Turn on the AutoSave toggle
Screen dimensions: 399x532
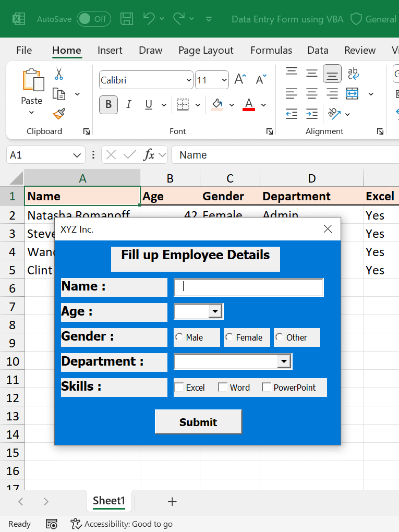pos(93,19)
